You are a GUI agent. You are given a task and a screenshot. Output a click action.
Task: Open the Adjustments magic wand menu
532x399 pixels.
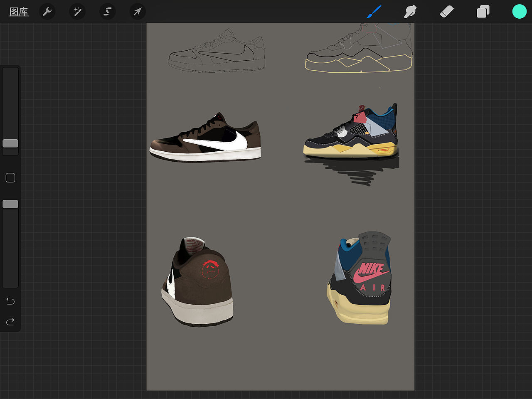tap(77, 12)
